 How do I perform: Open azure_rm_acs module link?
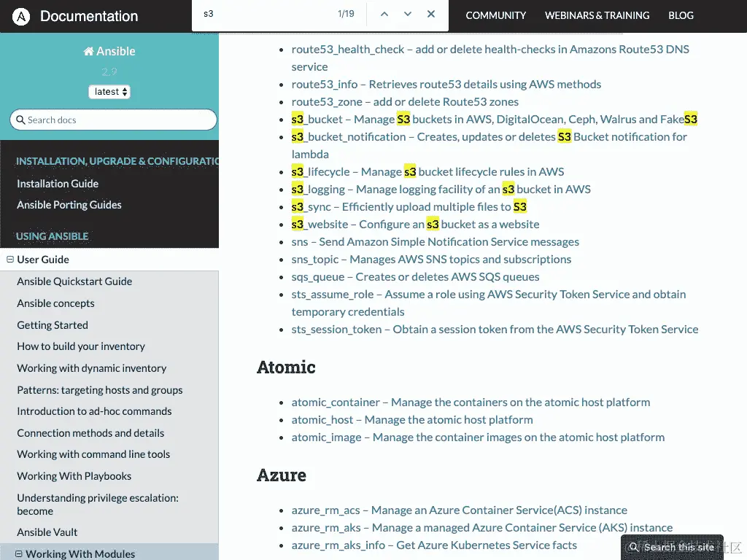pyautogui.click(x=460, y=510)
